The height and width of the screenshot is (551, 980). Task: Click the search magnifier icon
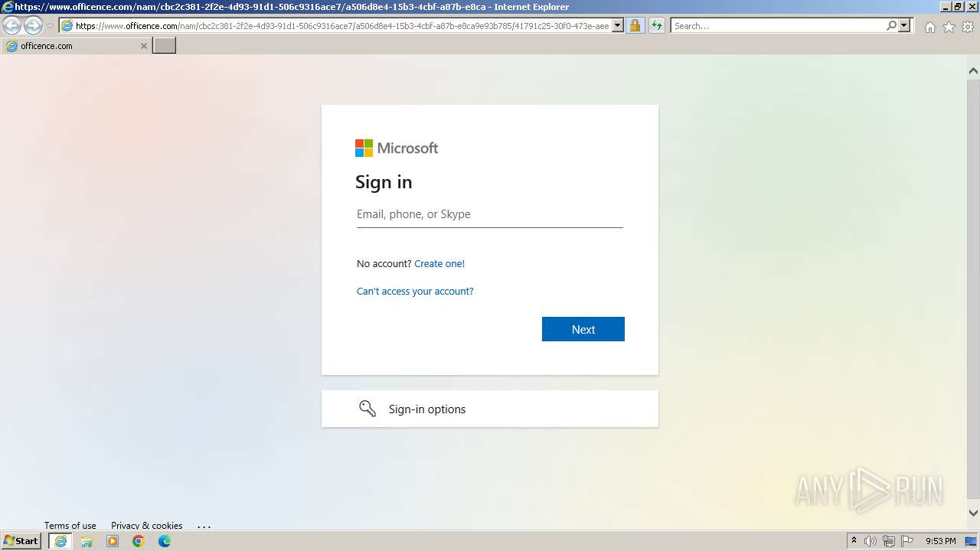pos(891,26)
